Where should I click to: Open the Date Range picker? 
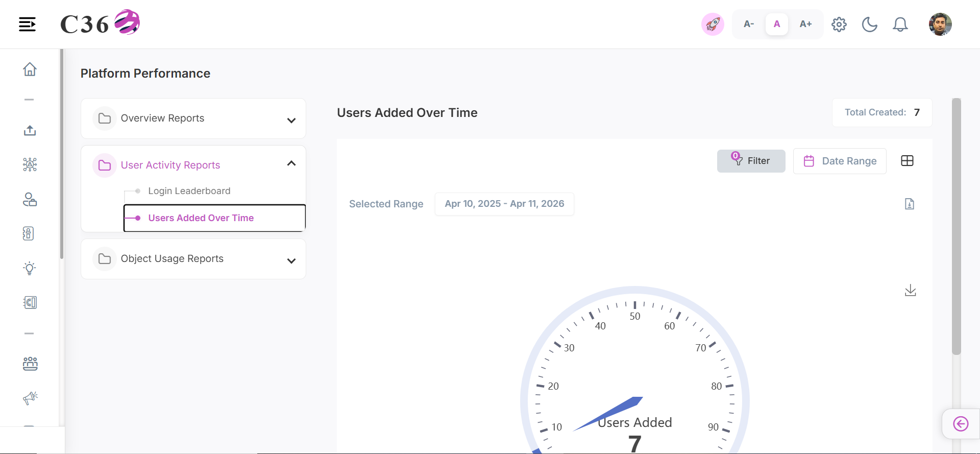840,161
